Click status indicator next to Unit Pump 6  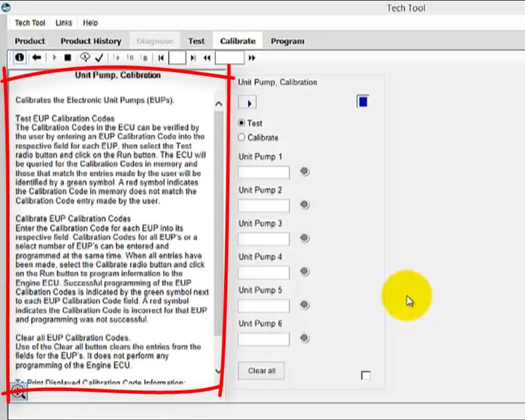[305, 337]
